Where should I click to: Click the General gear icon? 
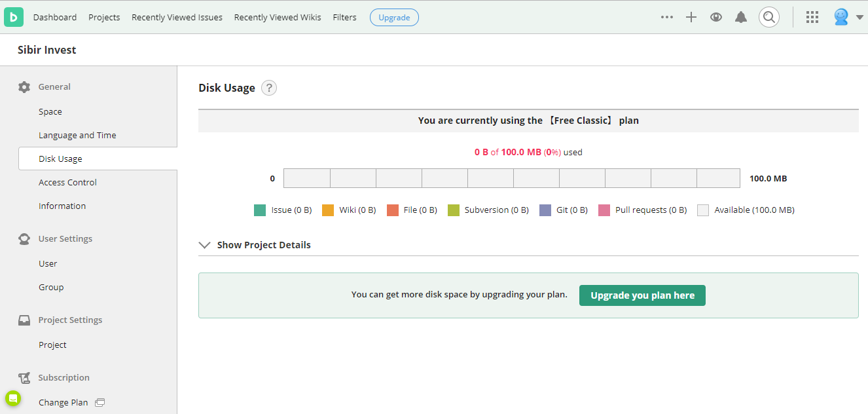point(24,87)
